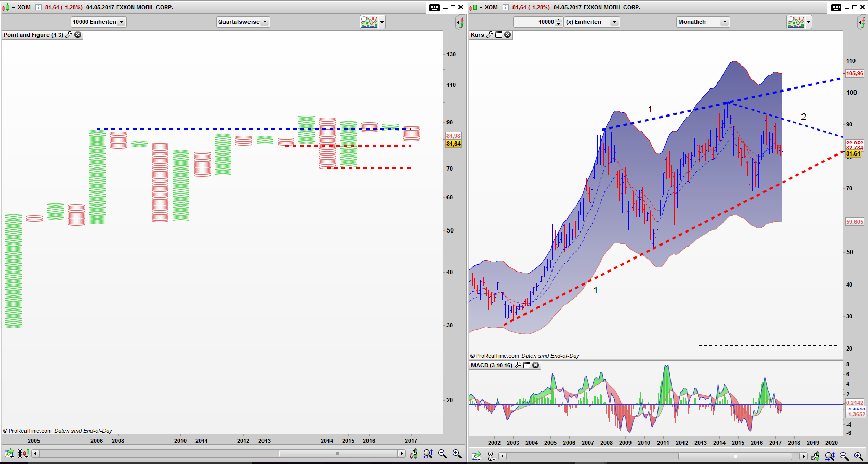868x464 pixels.
Task: Open MACD indicator settings wrench
Action: coord(518,365)
